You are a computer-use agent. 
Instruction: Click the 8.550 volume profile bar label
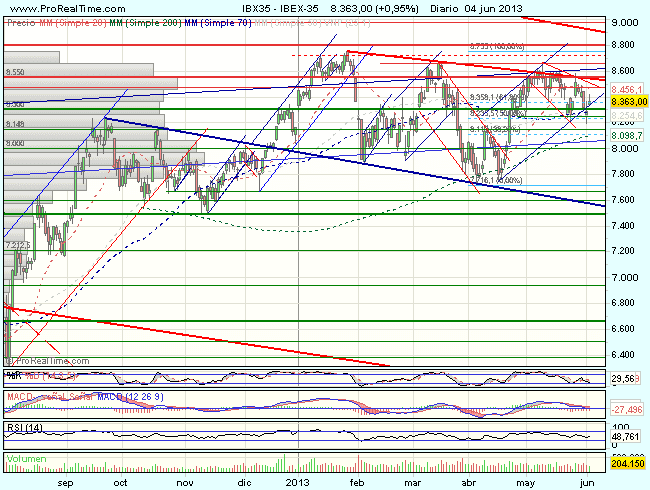point(15,72)
